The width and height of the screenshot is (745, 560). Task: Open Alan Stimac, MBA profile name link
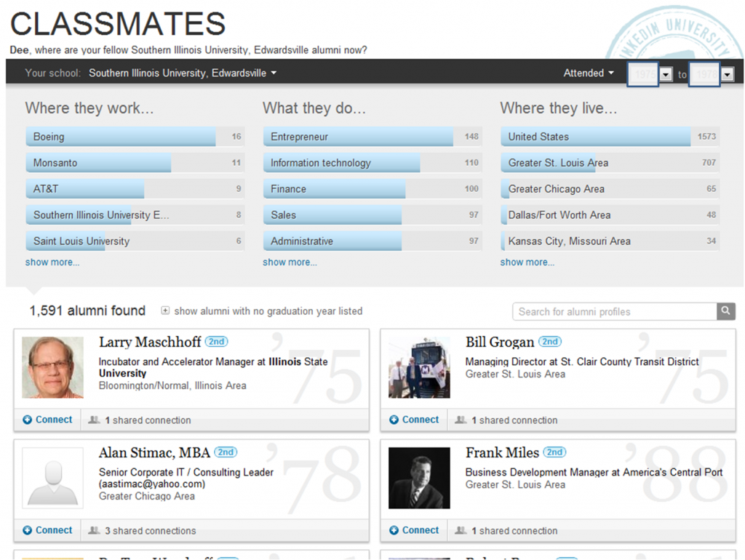pyautogui.click(x=154, y=452)
